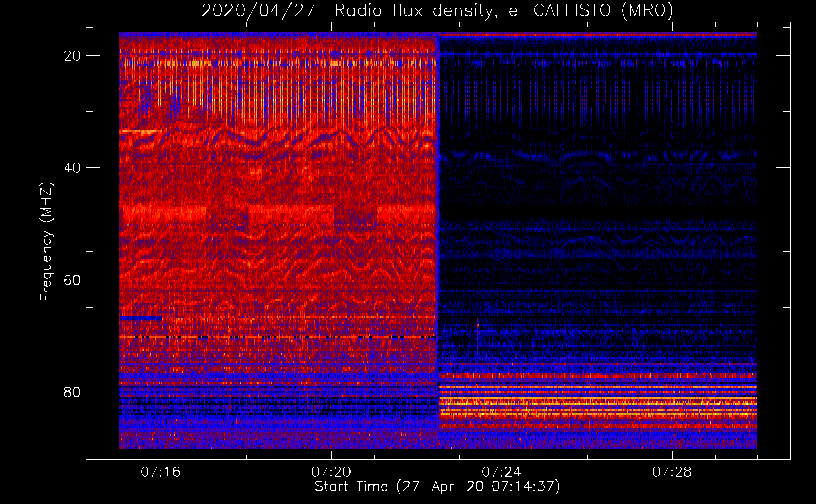Click the '07:16' time tick label
The image size is (816, 504).
click(161, 472)
